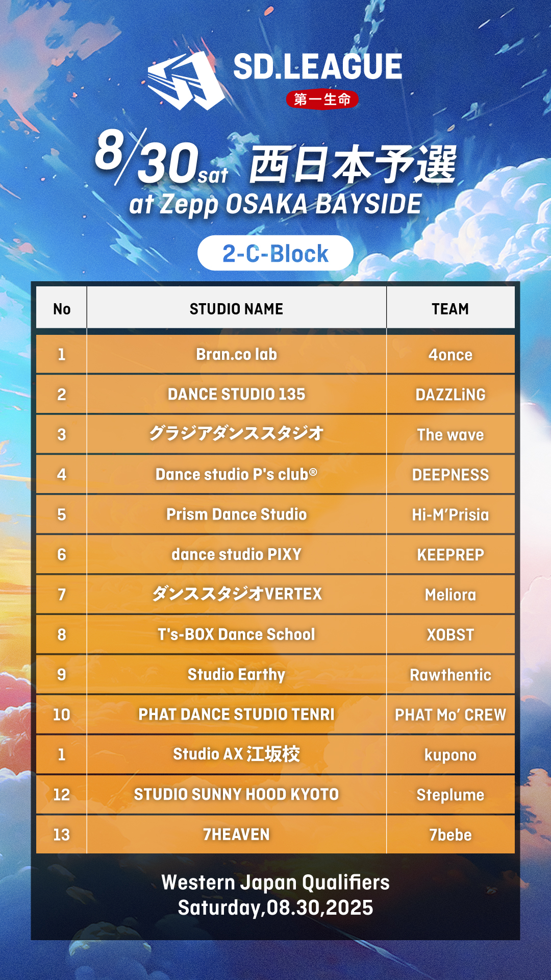Select the ダンススタジオVERTEX studio entry
This screenshot has width=551, height=980.
236,594
